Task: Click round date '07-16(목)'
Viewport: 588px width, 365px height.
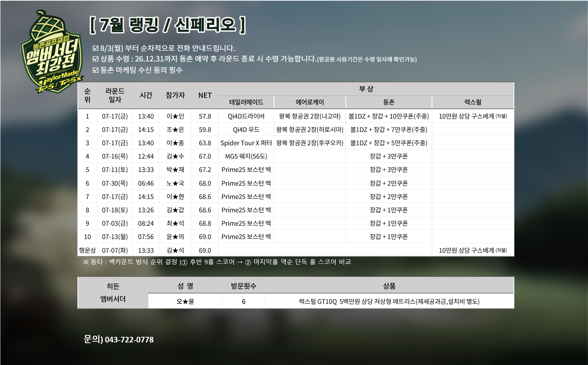Action: pyautogui.click(x=115, y=156)
